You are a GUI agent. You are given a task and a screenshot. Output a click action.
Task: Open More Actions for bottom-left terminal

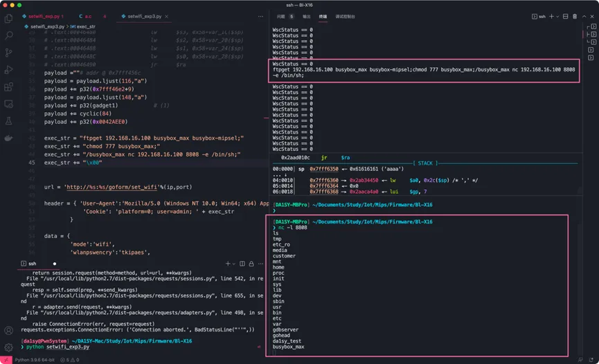pos(260,264)
